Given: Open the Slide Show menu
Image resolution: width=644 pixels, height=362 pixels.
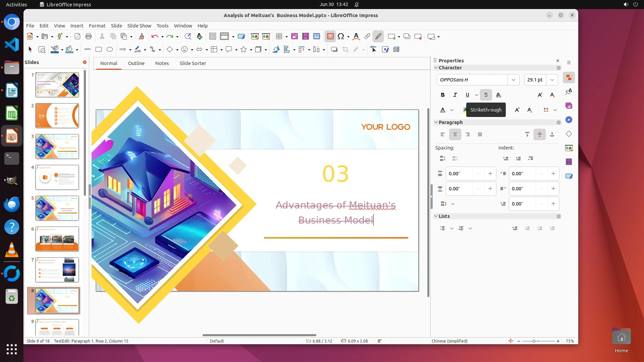Looking at the screenshot, I should [139, 26].
